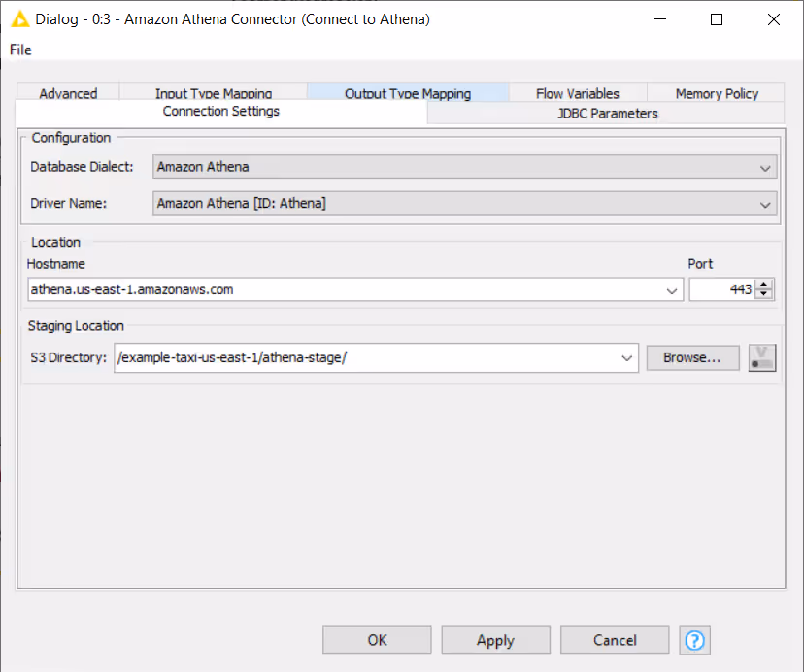
Task: Expand the S3 Directory dropdown list
Action: pyautogui.click(x=626, y=357)
